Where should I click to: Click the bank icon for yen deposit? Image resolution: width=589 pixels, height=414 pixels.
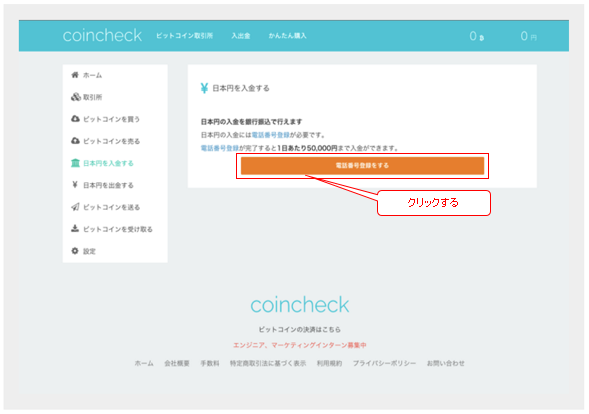point(75,163)
